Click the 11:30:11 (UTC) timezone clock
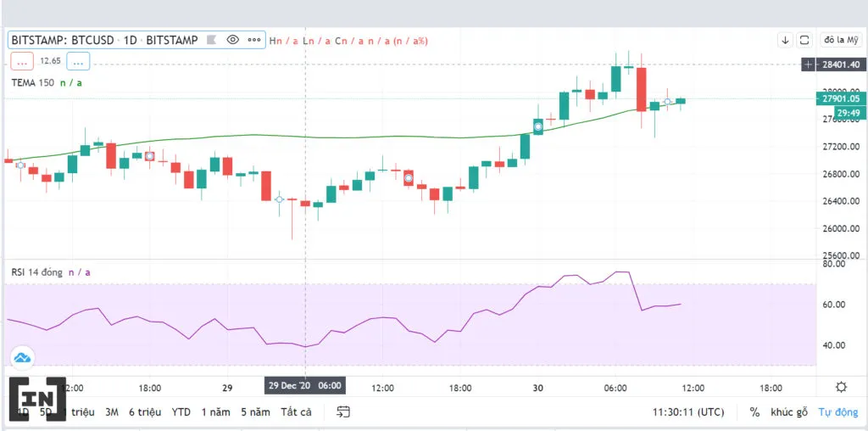The image size is (868, 431). [x=687, y=411]
